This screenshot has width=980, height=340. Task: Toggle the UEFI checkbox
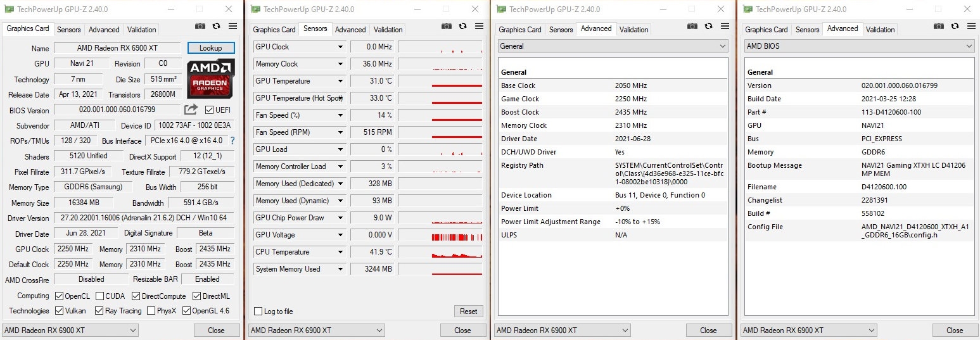209,110
